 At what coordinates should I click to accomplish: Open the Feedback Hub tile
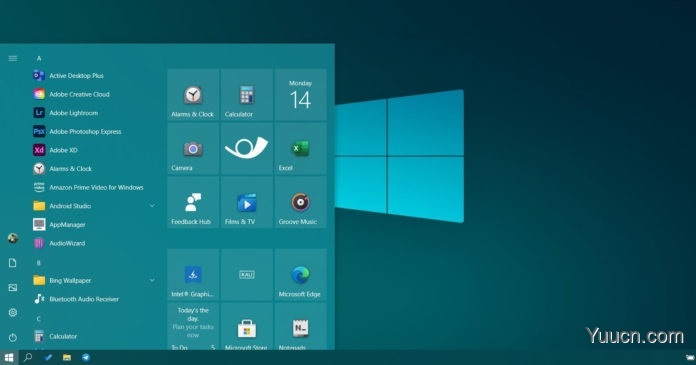(193, 202)
